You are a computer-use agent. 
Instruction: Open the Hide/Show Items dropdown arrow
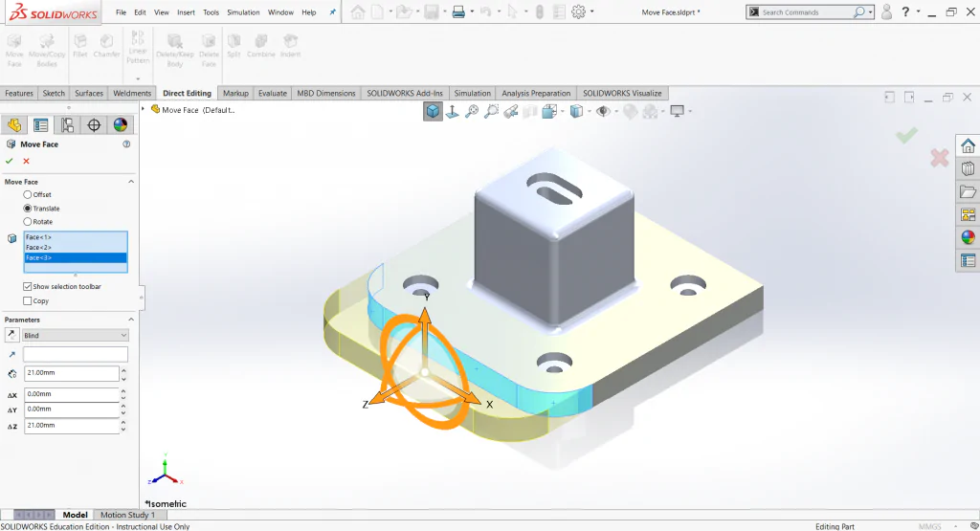coord(616,111)
